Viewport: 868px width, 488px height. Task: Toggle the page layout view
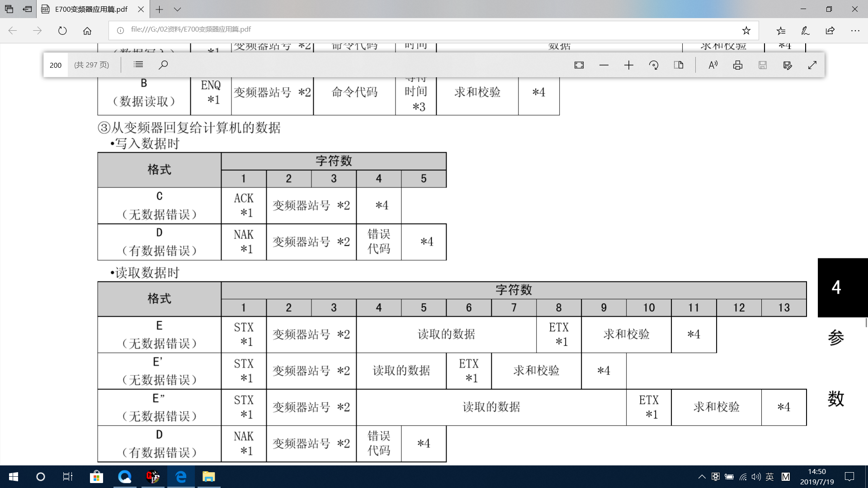coord(678,65)
